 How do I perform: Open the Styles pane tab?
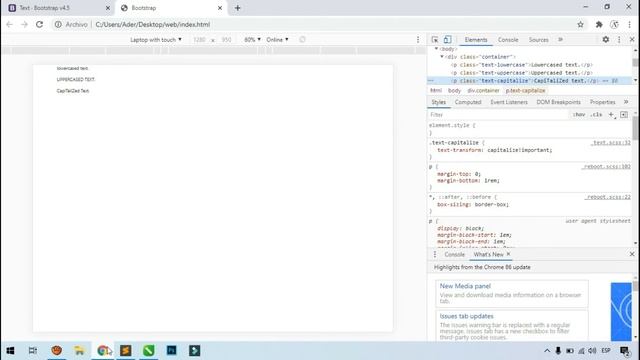coord(439,102)
